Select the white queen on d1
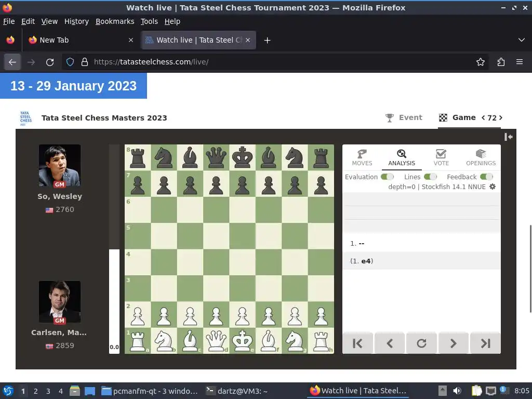 tap(216, 341)
